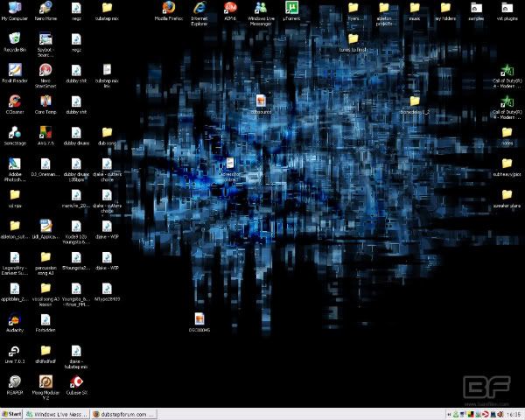The width and height of the screenshot is (525, 420).
Task: Open the dubstep mix folder
Action: click(107, 11)
